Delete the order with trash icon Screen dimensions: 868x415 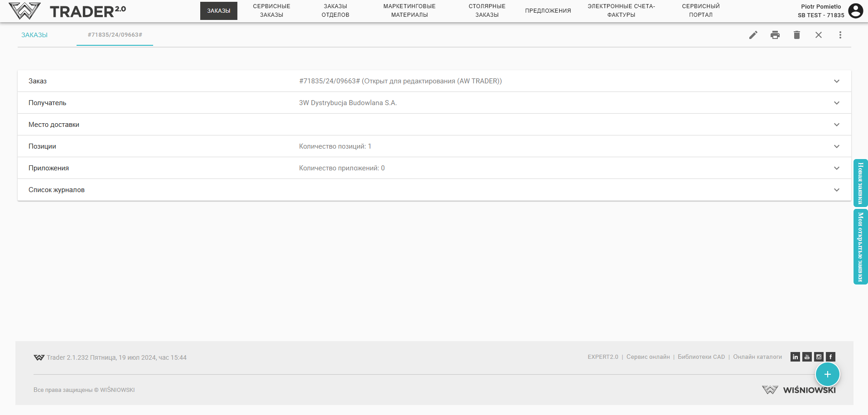coord(797,35)
